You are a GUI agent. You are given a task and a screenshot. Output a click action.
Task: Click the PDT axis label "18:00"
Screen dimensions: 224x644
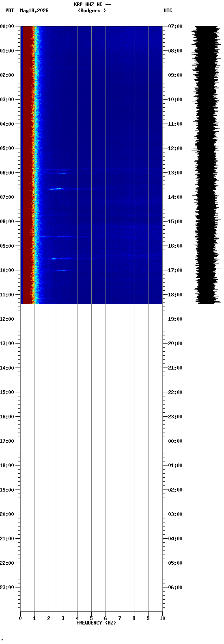[7, 466]
